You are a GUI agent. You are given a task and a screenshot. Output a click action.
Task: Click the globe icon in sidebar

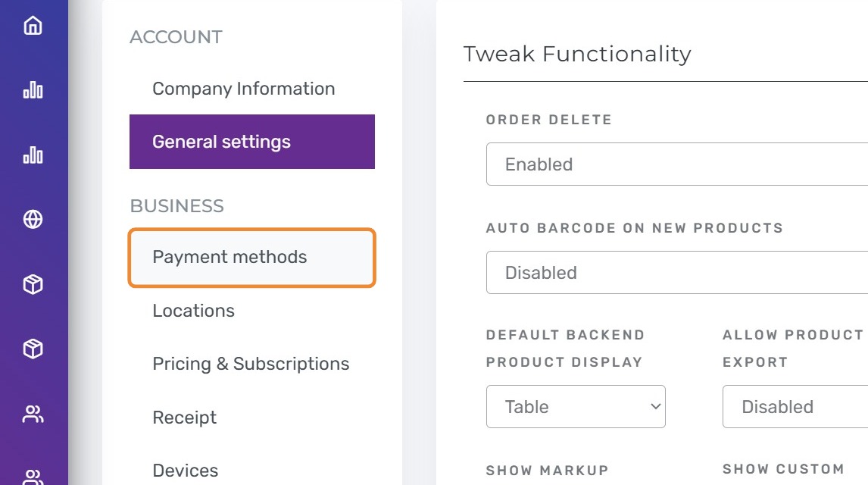click(33, 219)
